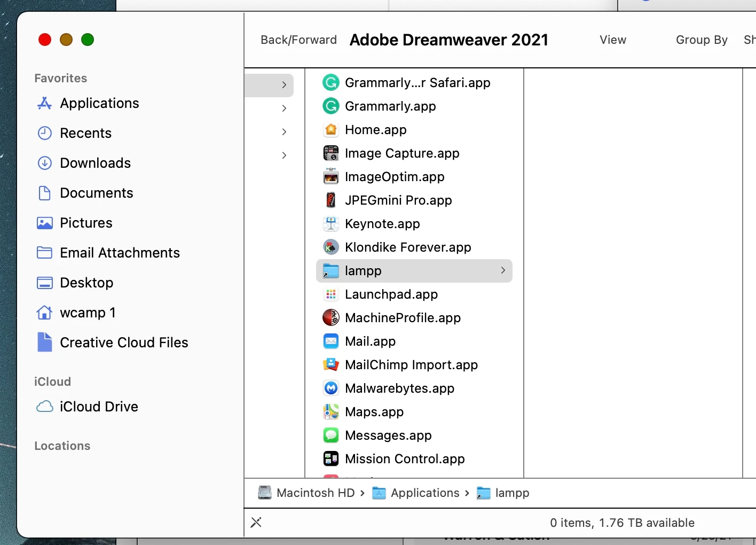
Task: Click the Recents label in sidebar
Action: pyautogui.click(x=86, y=133)
